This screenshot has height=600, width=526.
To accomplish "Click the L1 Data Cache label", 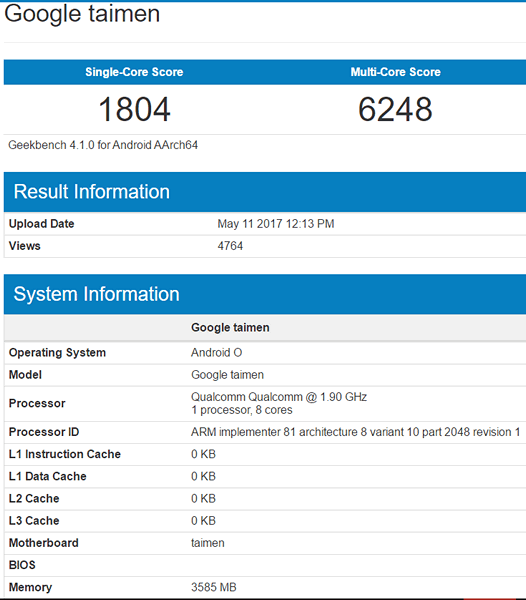I will pos(47,476).
